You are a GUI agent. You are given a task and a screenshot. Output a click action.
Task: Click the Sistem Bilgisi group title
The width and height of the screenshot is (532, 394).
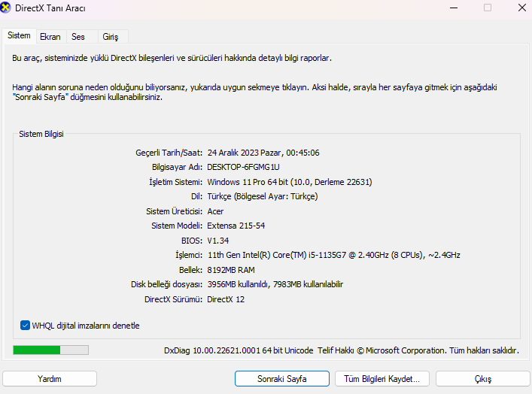point(41,134)
